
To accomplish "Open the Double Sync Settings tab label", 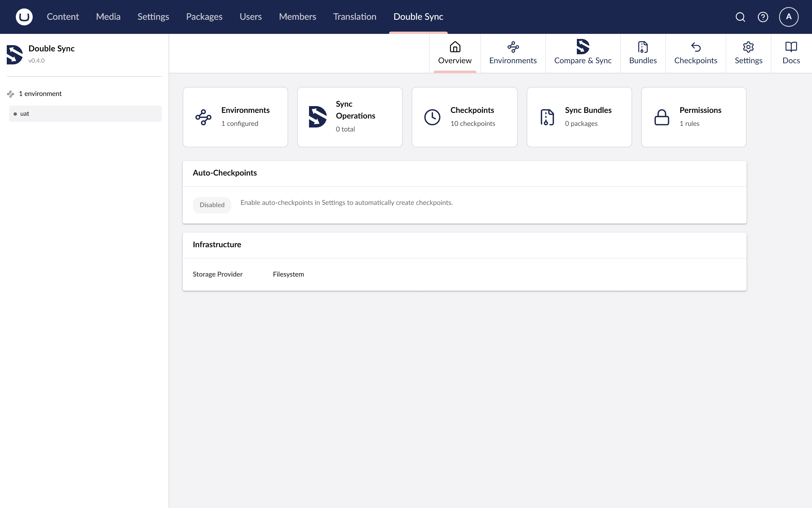I will (x=749, y=60).
